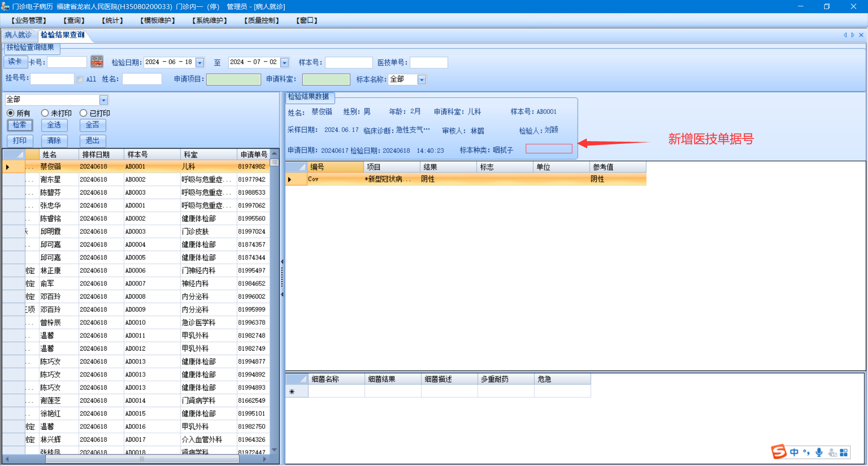Viewport: 868px width, 466px height.
Task: Toggle the Sogou punctuation mode icon
Action: click(807, 452)
